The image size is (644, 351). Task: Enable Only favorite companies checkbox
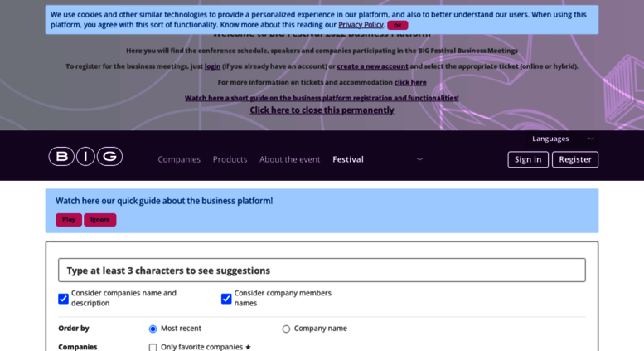(x=153, y=348)
